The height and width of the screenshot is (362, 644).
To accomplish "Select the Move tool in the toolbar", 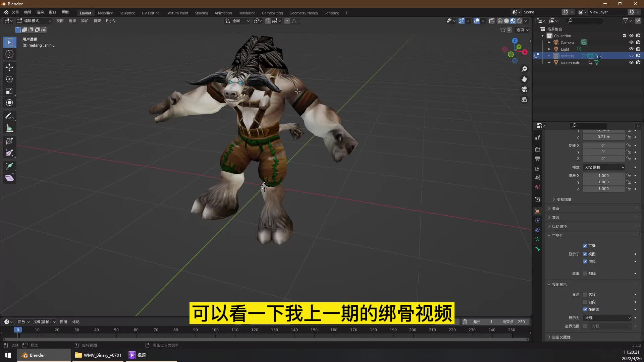I will (9, 67).
